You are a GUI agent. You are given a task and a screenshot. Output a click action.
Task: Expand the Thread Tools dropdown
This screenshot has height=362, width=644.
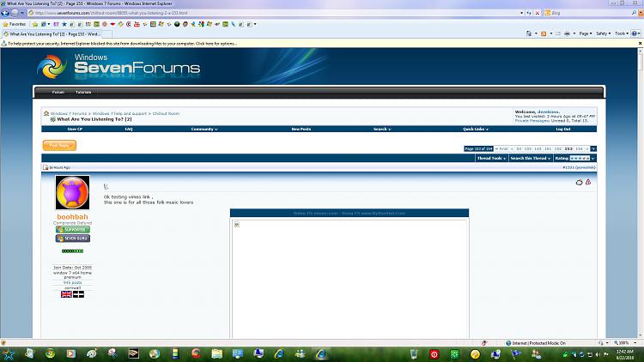(x=492, y=159)
